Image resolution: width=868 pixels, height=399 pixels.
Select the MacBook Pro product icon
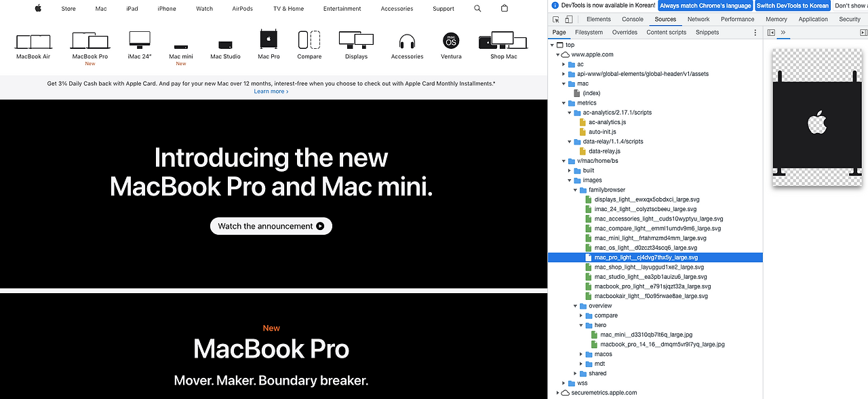click(90, 40)
